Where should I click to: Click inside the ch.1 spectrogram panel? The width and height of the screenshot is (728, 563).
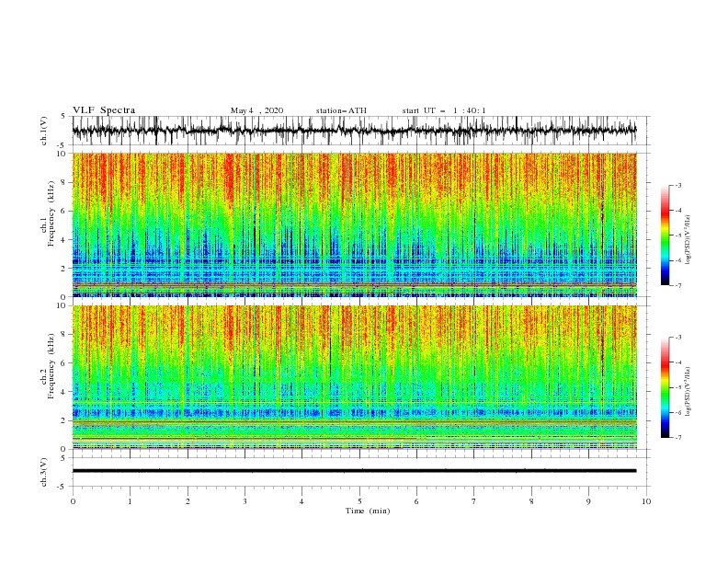(354, 224)
